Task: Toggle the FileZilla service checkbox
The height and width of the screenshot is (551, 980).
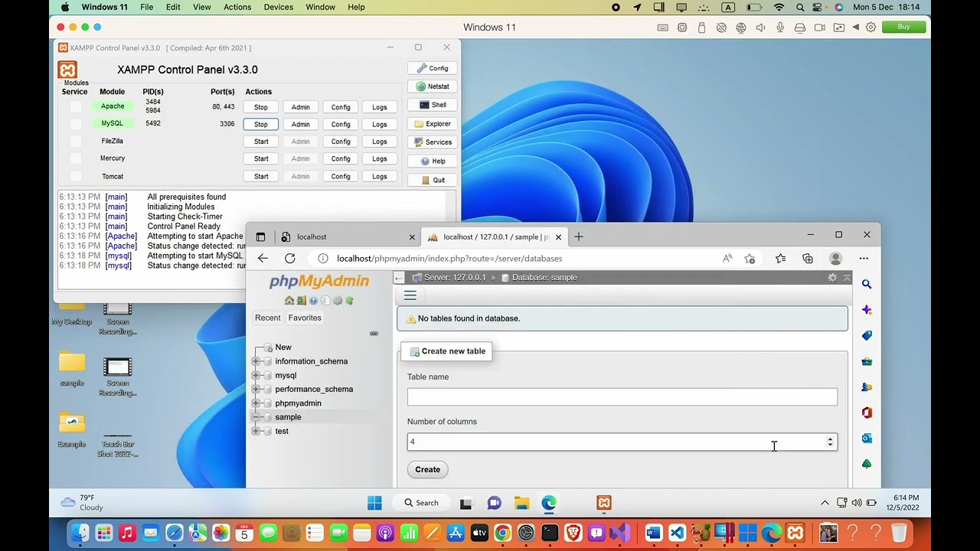Action: [x=75, y=142]
